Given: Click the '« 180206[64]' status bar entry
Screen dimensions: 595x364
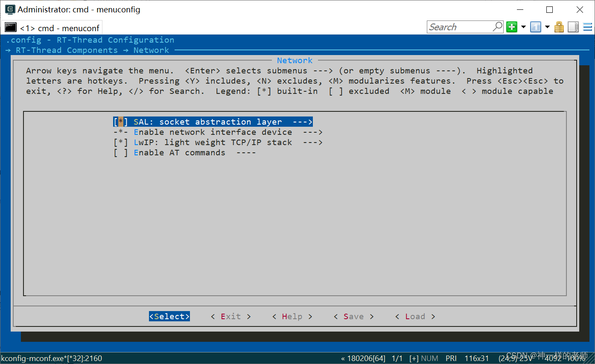Looking at the screenshot, I should tap(363, 358).
